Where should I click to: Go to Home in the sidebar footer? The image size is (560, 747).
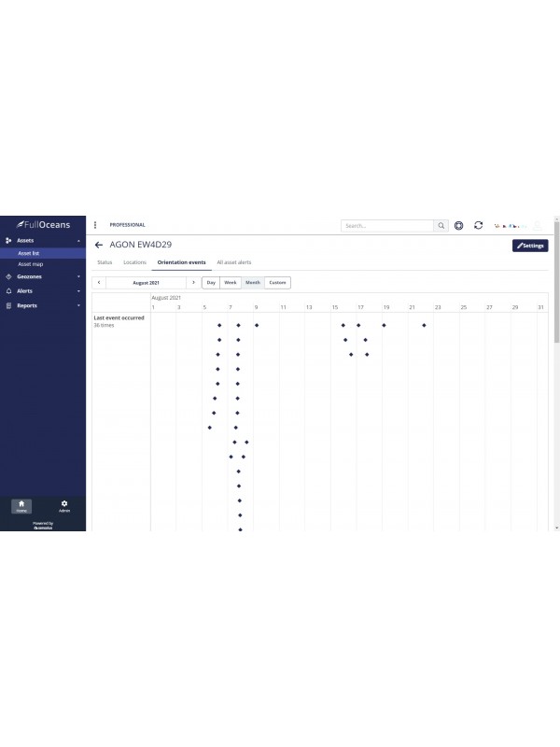coord(21,505)
